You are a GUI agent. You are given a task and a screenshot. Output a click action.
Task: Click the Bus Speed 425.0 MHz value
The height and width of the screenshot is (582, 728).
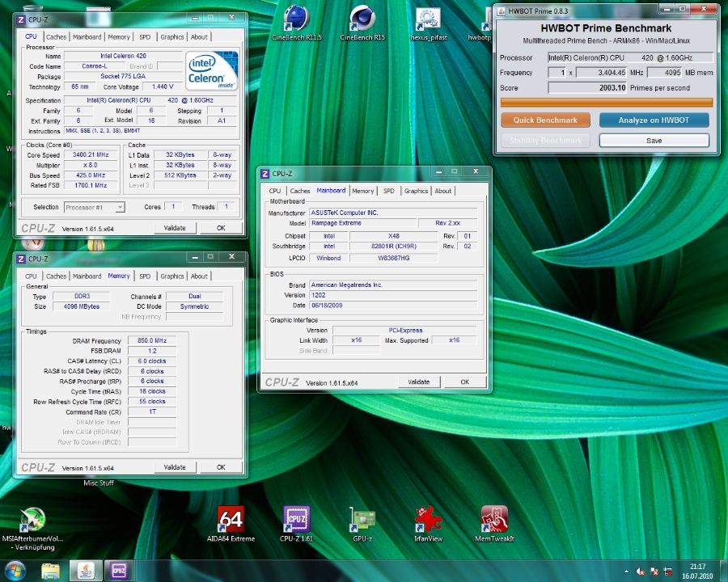pyautogui.click(x=91, y=175)
